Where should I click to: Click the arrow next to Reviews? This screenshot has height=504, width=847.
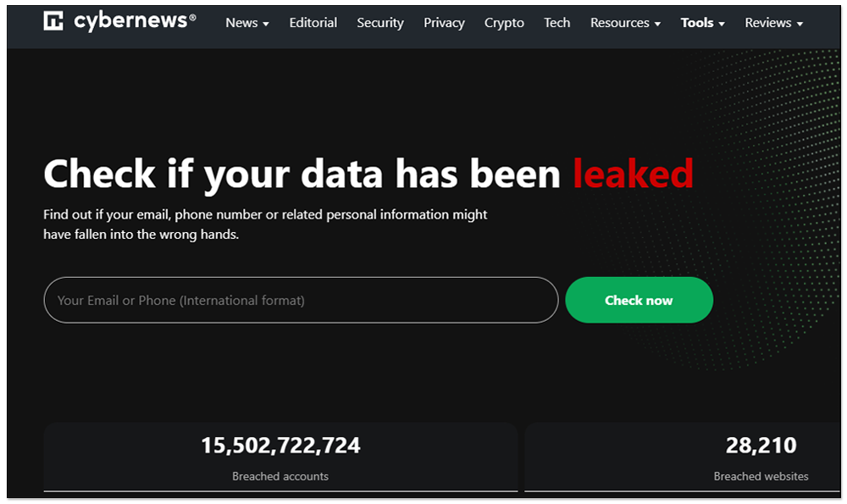[800, 24]
